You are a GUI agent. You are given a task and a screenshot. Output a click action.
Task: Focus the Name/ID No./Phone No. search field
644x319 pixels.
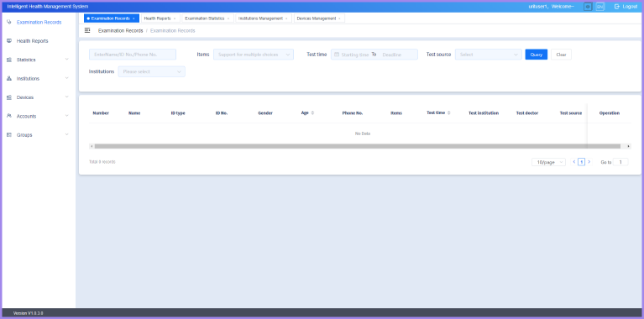pyautogui.click(x=133, y=55)
